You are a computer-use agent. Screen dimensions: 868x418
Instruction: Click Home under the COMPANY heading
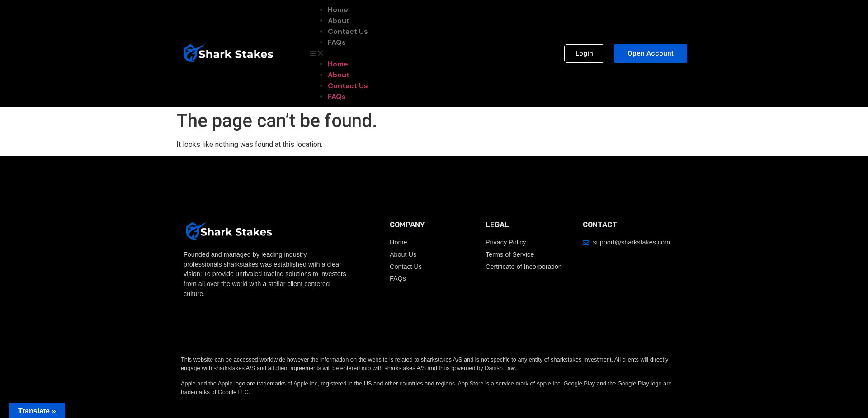398,242
